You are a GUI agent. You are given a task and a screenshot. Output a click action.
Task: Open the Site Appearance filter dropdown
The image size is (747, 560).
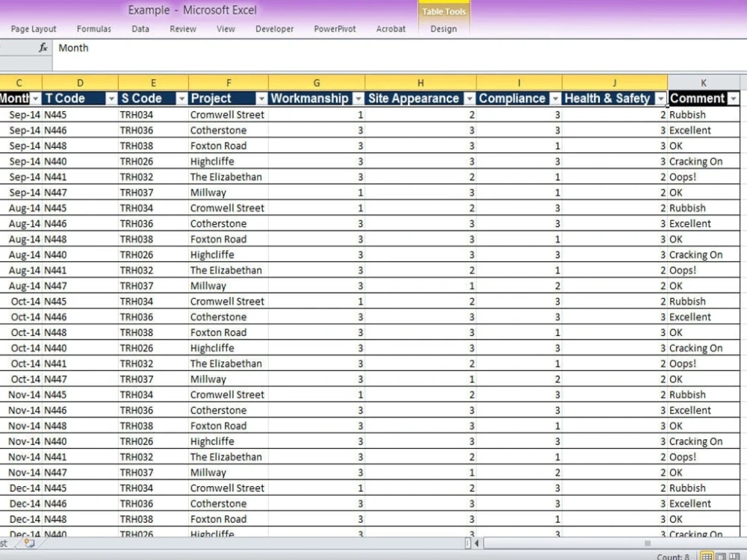tap(470, 98)
